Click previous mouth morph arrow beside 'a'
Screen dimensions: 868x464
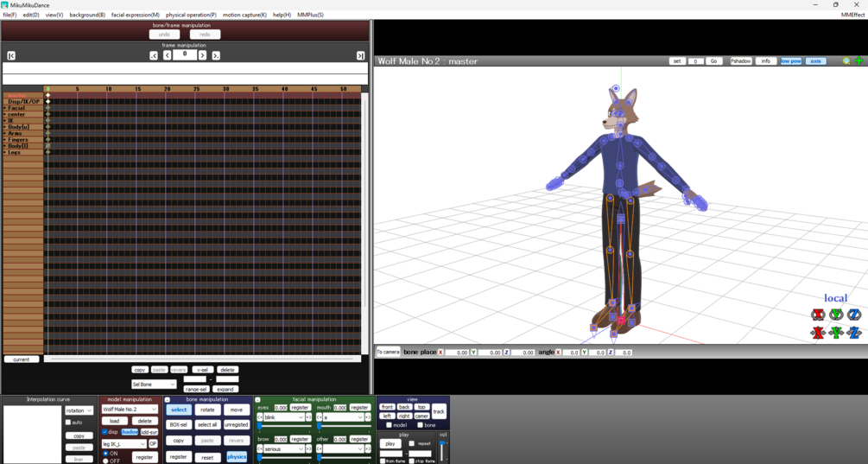tap(320, 417)
